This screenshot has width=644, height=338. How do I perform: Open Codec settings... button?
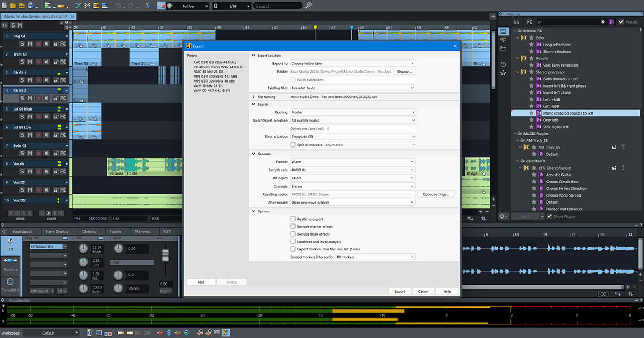[x=436, y=194]
